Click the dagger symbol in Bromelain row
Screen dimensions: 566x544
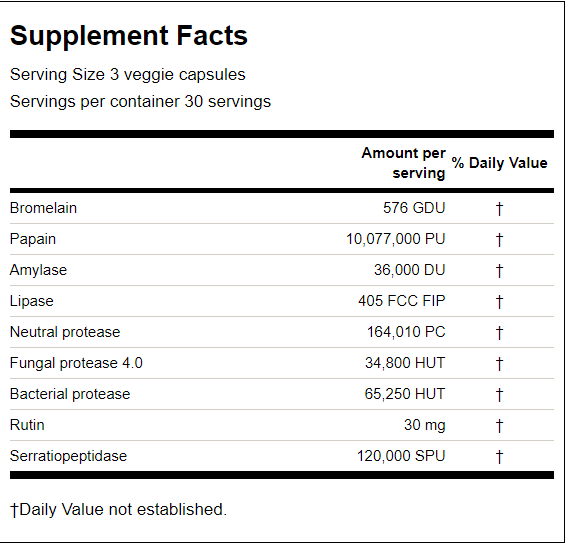[x=499, y=209]
